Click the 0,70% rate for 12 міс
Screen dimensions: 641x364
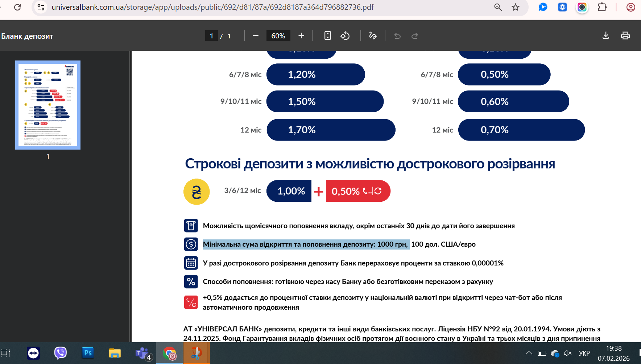point(522,130)
